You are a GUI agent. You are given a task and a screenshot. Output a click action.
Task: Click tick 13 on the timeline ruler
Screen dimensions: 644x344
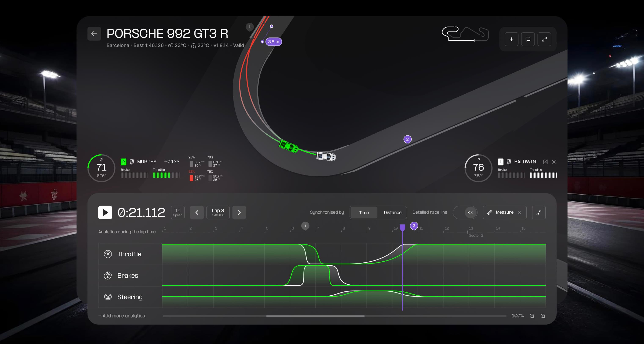pyautogui.click(x=471, y=228)
